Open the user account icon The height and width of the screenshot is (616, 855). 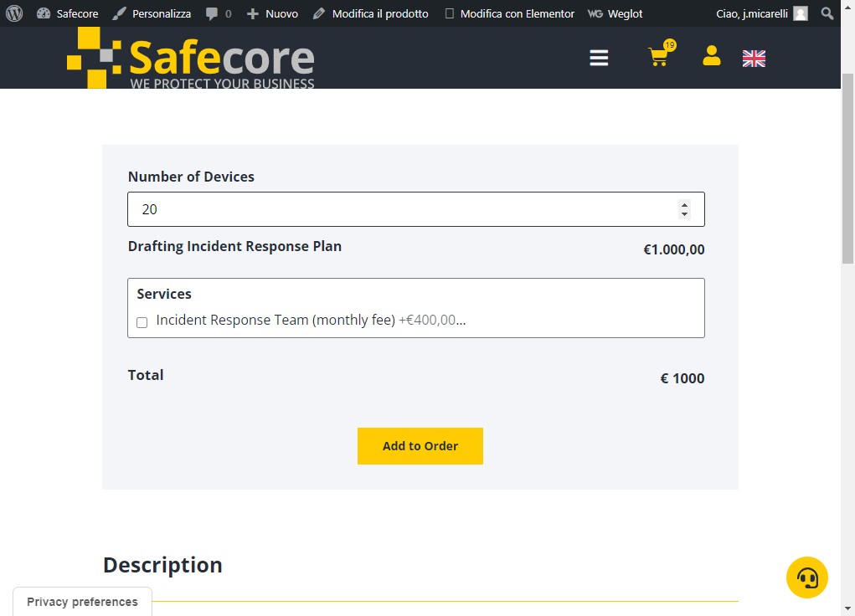[712, 55]
